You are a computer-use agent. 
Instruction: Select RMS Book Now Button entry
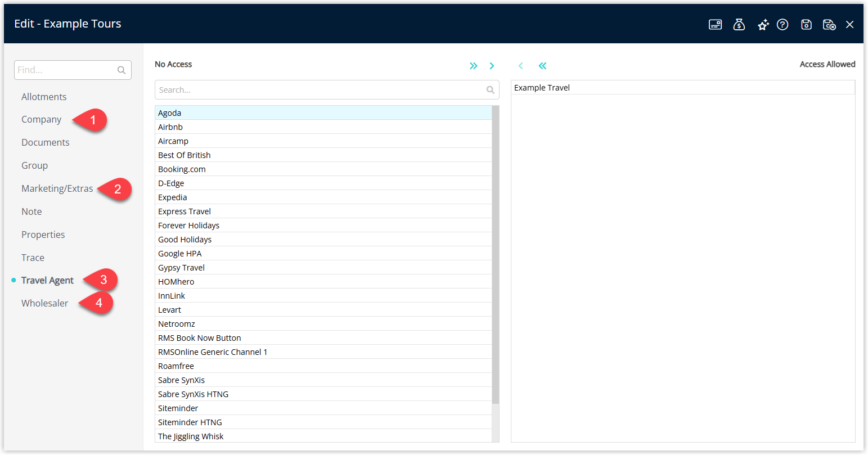(323, 338)
